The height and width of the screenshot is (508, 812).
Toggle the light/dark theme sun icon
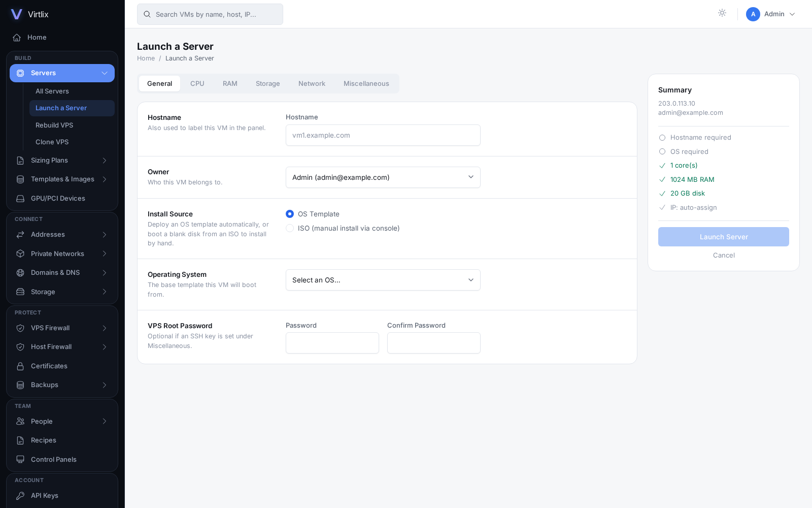(x=722, y=13)
